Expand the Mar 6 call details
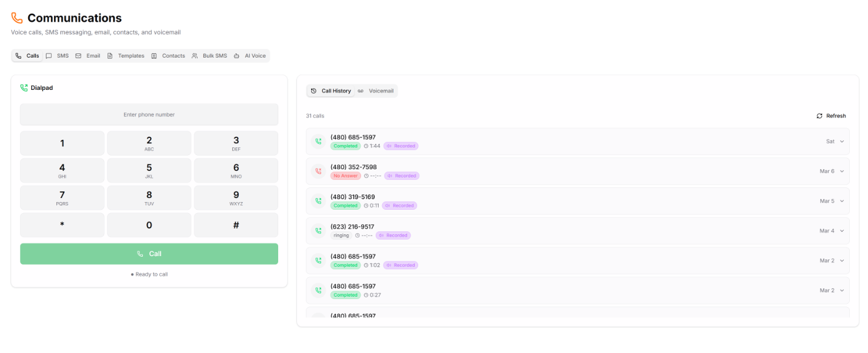868x353 pixels. (842, 172)
